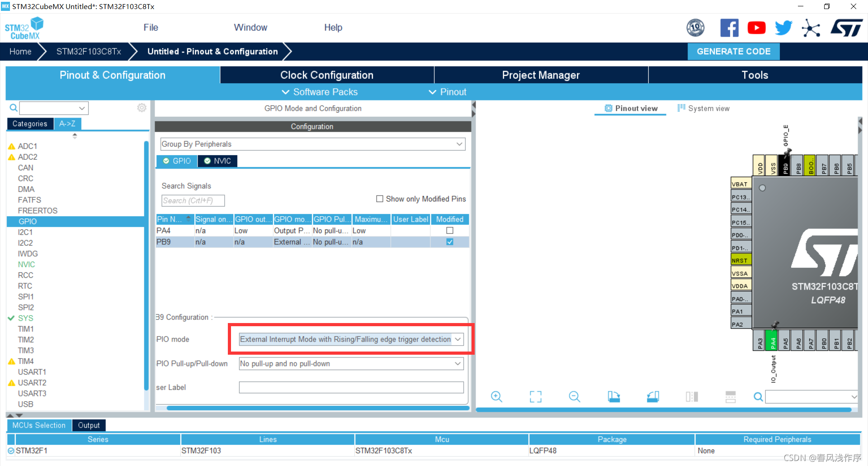Switch to the NVIC configuration tab
Image resolution: width=868 pixels, height=466 pixels.
pyautogui.click(x=217, y=161)
